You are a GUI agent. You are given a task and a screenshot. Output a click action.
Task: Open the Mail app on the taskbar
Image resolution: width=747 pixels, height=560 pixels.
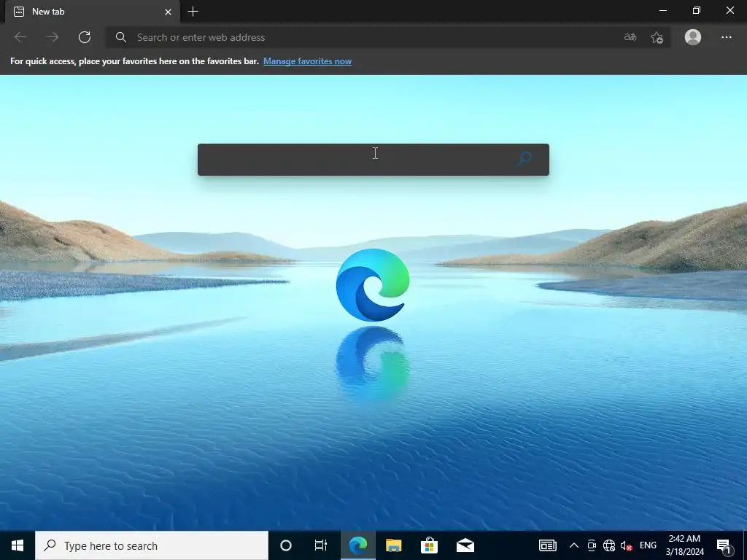pyautogui.click(x=465, y=545)
